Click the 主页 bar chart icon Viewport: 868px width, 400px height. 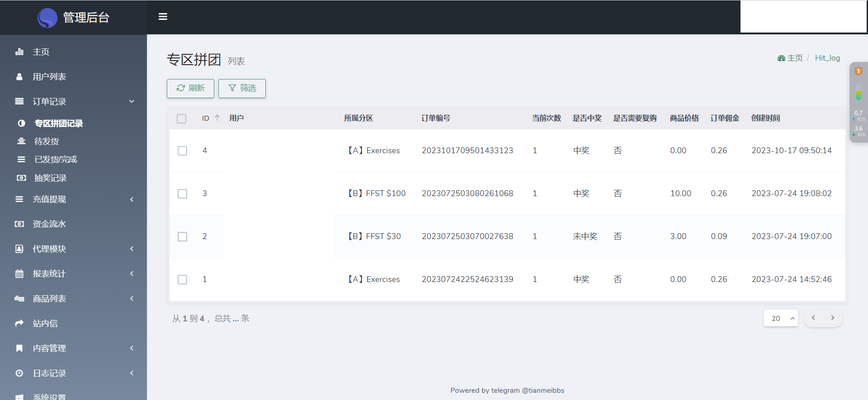(x=19, y=52)
